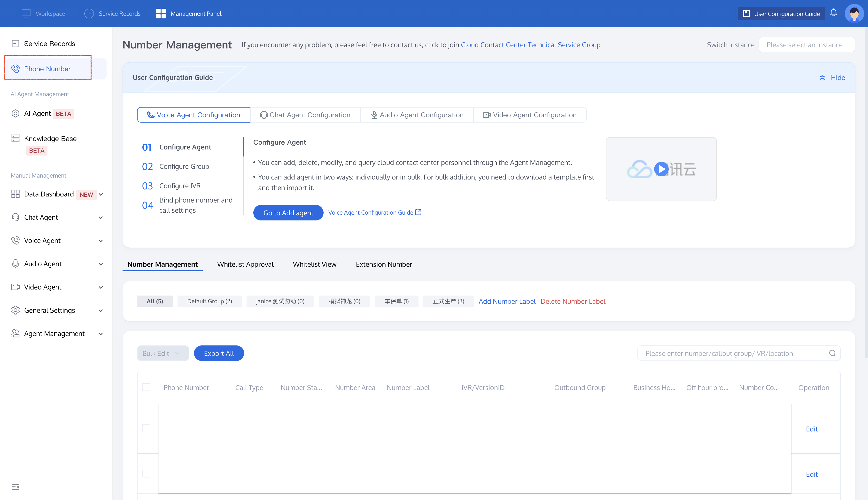Screen dimensions: 868x500
Task: Check the select-all checkbox in table header
Action: [x=147, y=387]
